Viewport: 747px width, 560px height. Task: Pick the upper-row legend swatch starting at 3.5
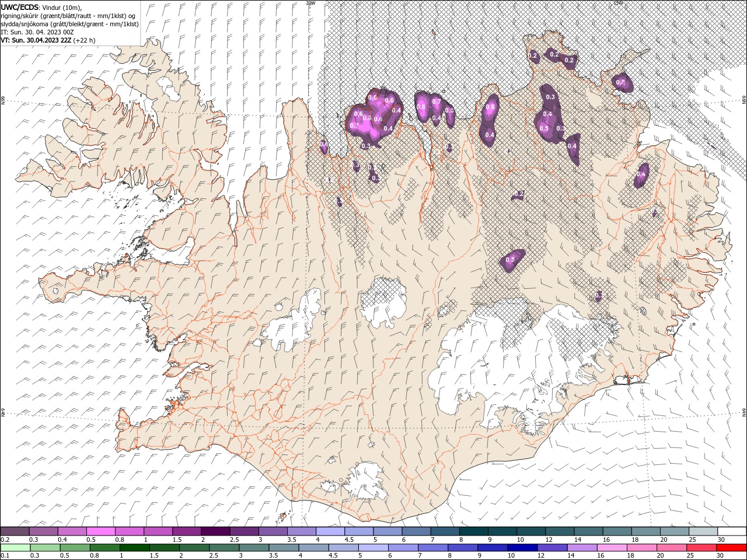tap(301, 531)
